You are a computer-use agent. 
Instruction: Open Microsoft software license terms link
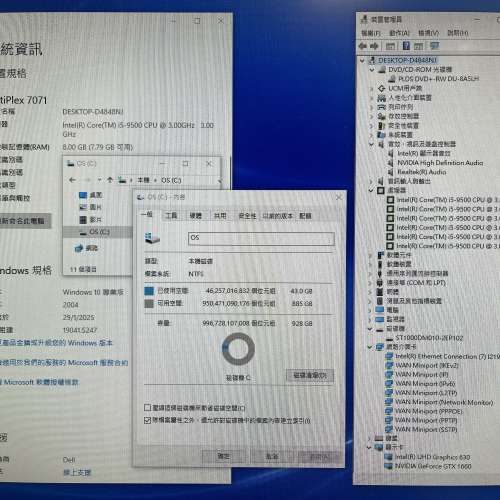pos(39,382)
